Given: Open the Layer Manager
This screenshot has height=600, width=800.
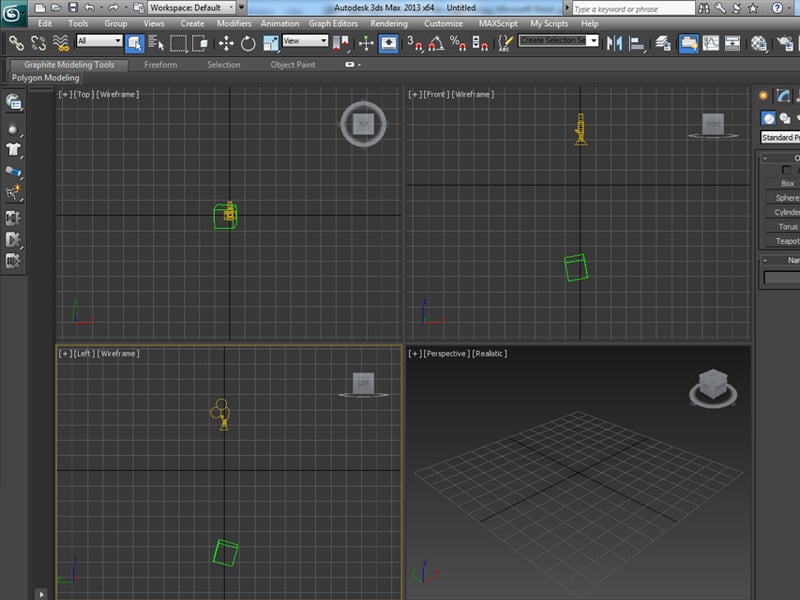Looking at the screenshot, I should 663,43.
